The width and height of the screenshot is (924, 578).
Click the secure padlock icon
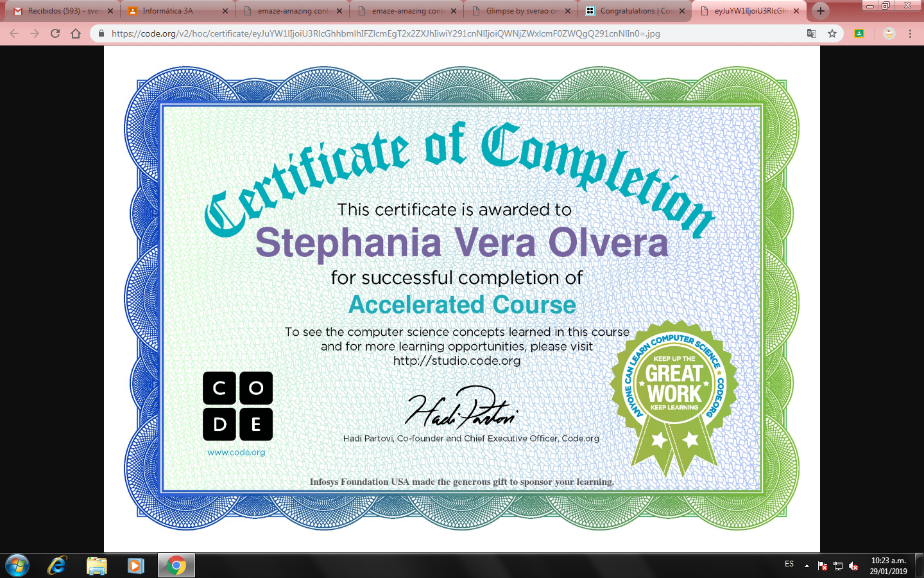[x=101, y=33]
